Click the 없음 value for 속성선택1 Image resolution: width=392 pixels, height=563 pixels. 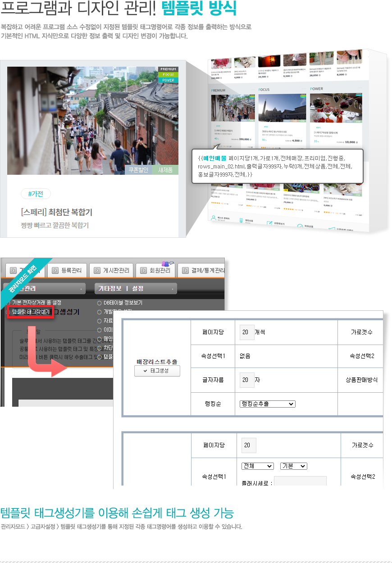coord(245,356)
